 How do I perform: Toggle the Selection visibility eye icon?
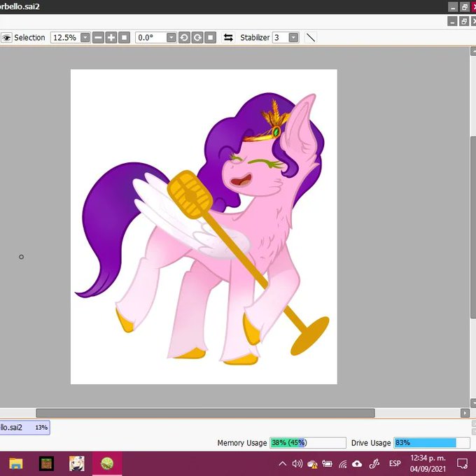[x=6, y=38]
